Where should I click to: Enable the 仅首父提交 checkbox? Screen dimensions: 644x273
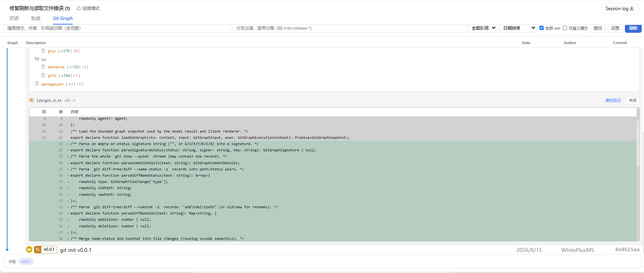tap(565, 28)
